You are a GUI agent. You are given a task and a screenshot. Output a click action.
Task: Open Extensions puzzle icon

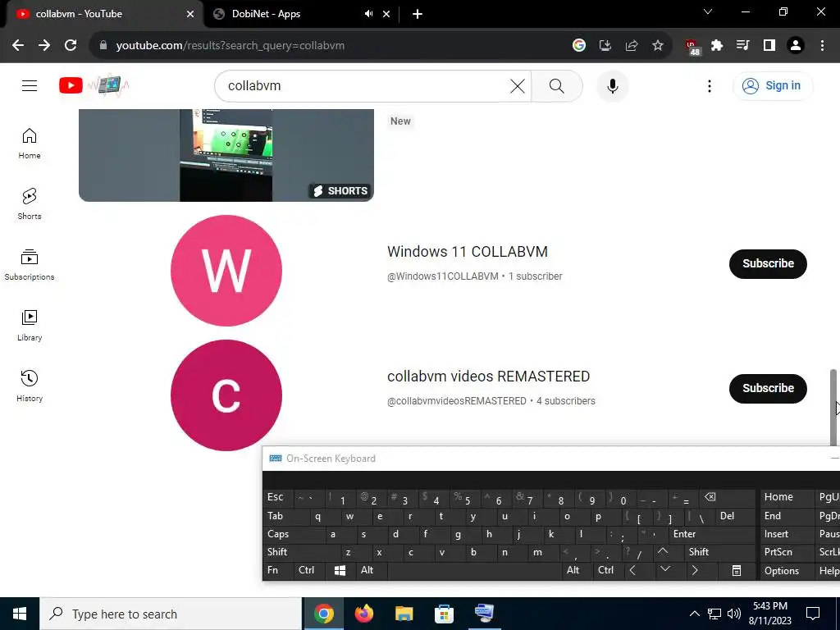point(717,46)
